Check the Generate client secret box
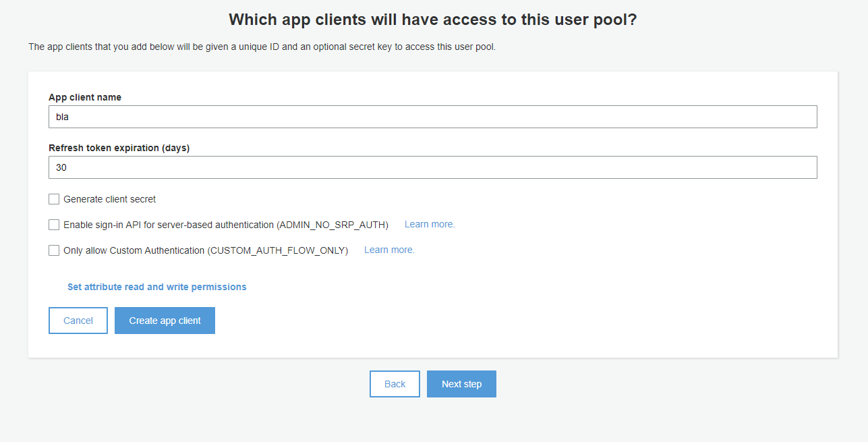 click(54, 199)
